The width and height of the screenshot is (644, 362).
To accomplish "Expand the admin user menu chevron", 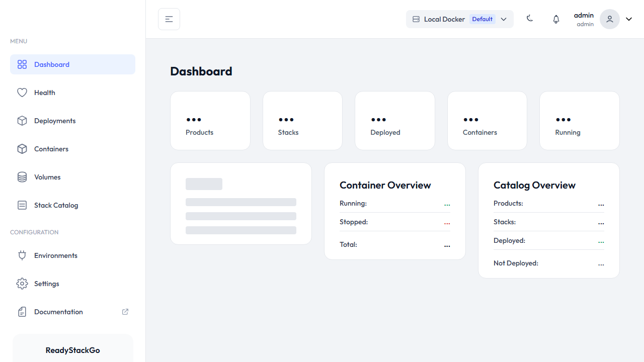I will point(629,19).
